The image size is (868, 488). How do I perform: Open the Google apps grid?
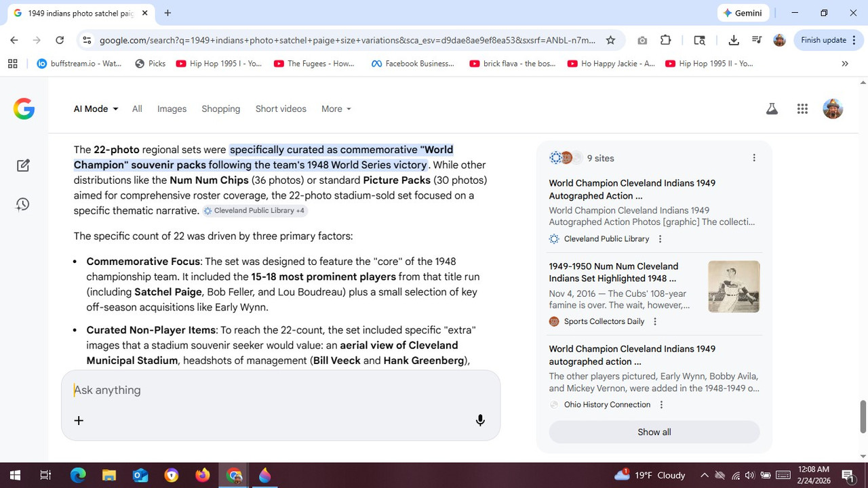point(803,108)
